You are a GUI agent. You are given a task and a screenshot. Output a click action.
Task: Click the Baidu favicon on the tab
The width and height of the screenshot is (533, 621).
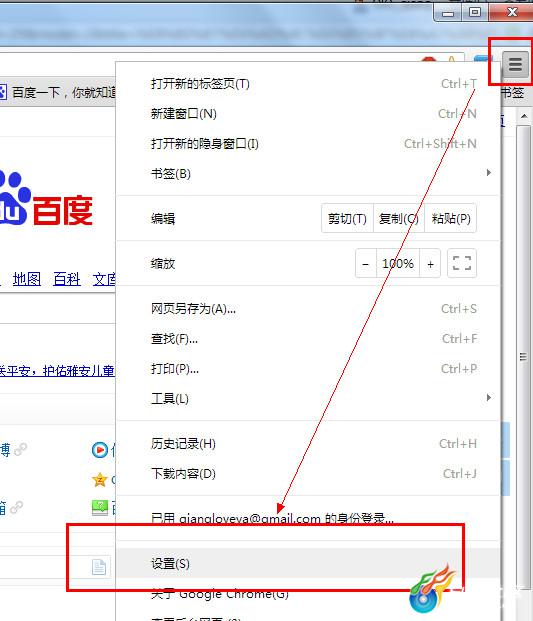[3, 92]
